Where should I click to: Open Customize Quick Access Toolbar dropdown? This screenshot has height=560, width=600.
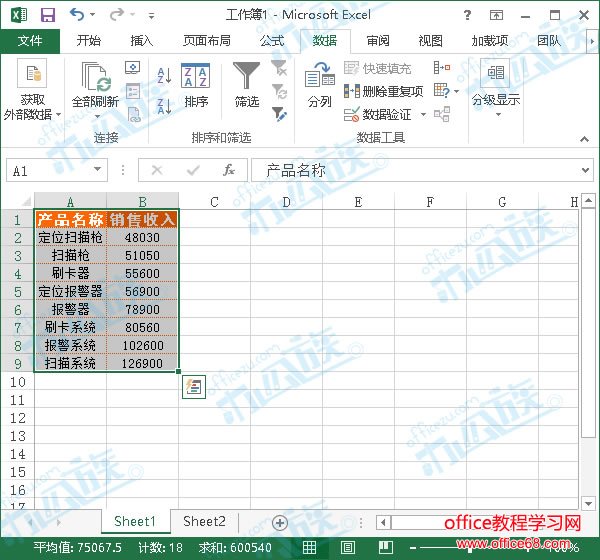(152, 16)
